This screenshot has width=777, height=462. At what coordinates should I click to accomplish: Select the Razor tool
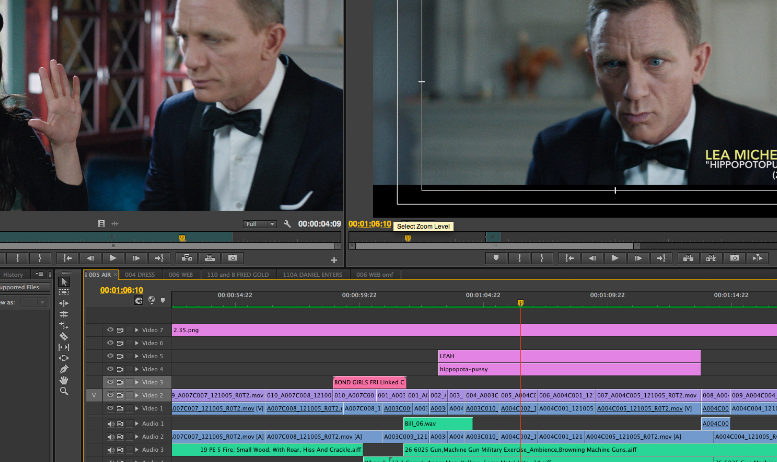pyautogui.click(x=64, y=336)
